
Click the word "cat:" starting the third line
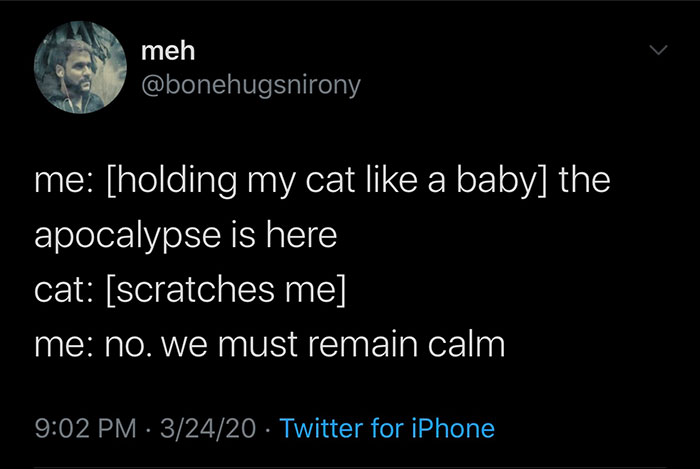click(x=64, y=291)
